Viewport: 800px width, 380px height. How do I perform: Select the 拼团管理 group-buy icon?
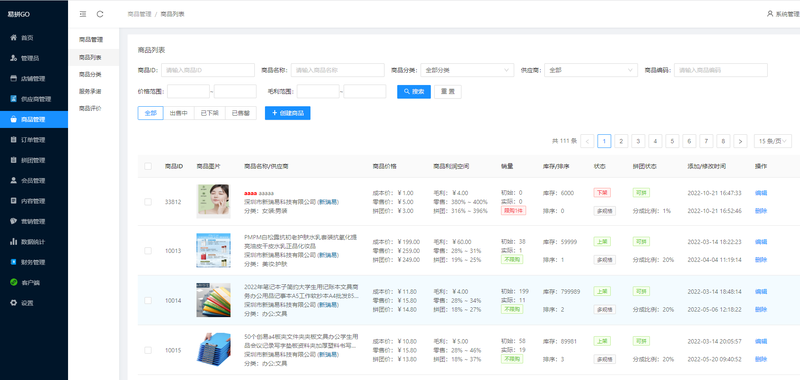pos(13,160)
